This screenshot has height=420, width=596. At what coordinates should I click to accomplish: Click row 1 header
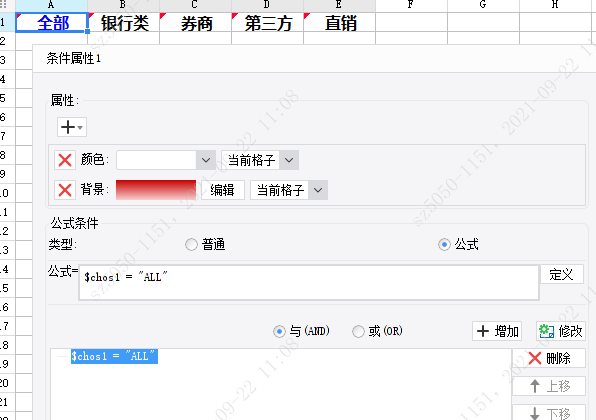[7, 23]
